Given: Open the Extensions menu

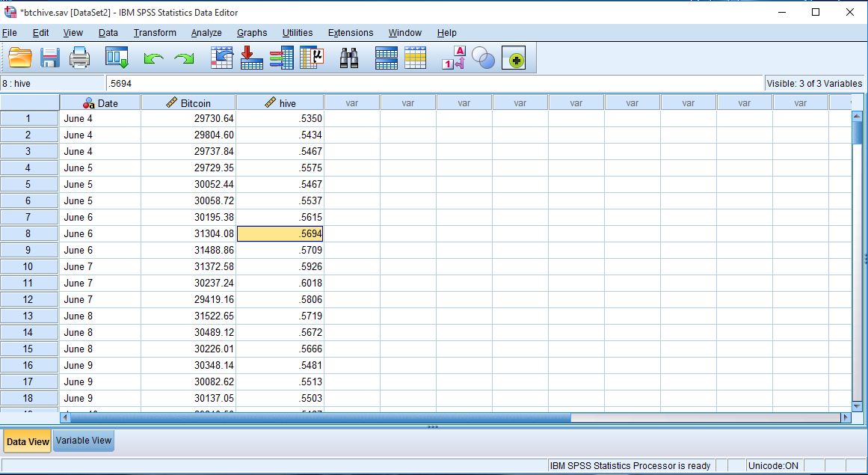Looking at the screenshot, I should click(x=351, y=33).
